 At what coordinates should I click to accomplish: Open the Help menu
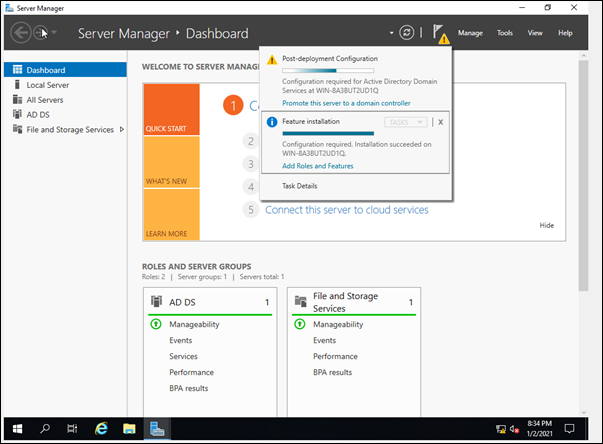point(565,33)
